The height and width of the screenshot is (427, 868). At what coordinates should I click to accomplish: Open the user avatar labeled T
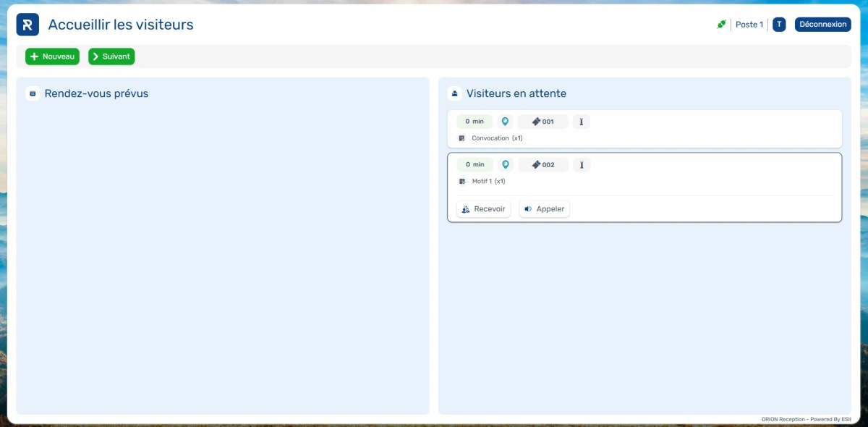point(779,25)
